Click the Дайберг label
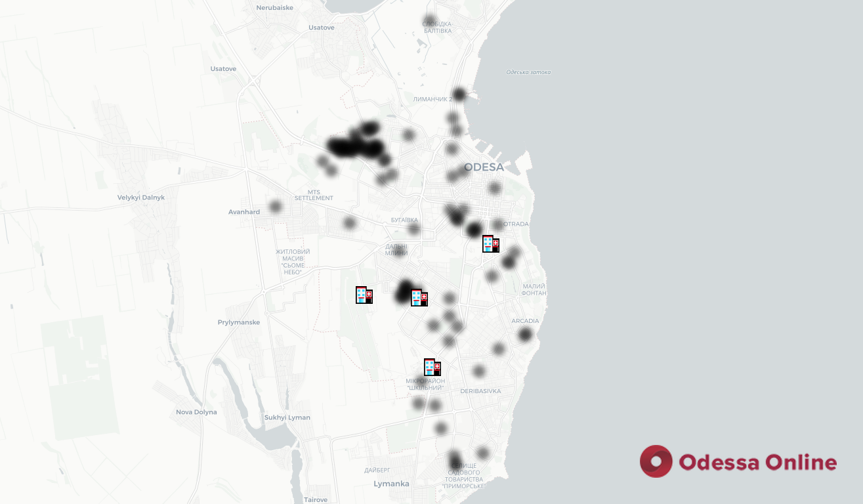Viewport: 863px width, 504px height. click(x=377, y=471)
